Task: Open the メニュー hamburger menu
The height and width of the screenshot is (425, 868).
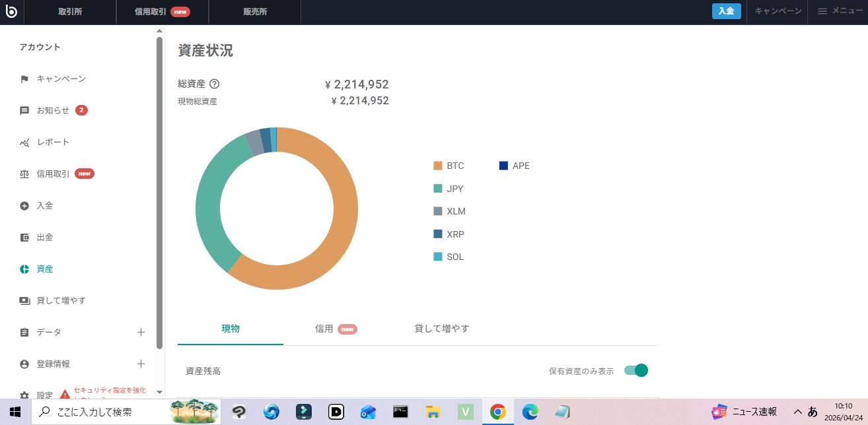Action: pyautogui.click(x=840, y=11)
